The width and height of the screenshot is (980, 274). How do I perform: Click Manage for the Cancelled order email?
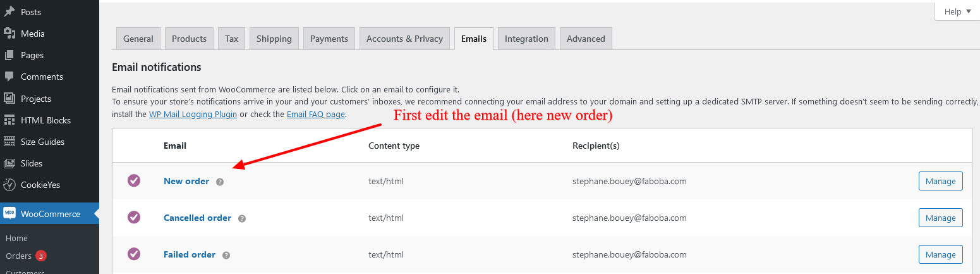(x=941, y=218)
